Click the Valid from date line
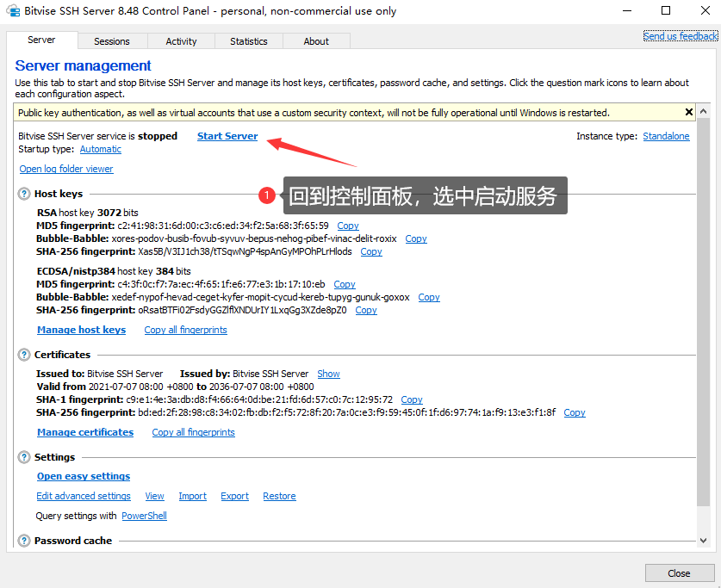 175,387
